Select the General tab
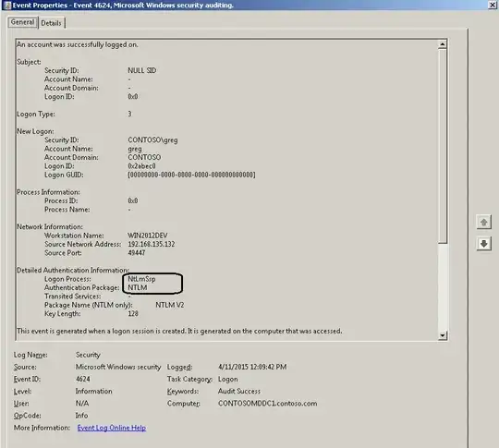Image resolution: width=499 pixels, height=448 pixels. tap(22, 22)
